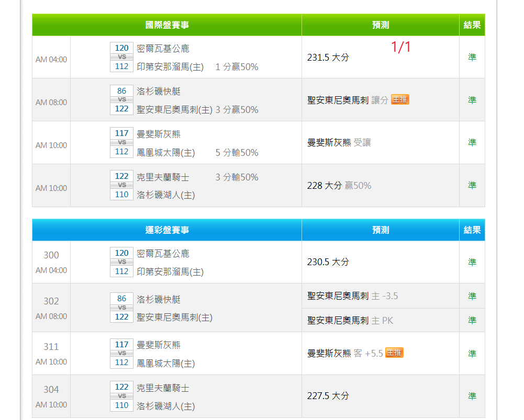Click the 曼斐斯灰熊 受讓 prediction
This screenshot has height=420, width=524.
tap(339, 142)
